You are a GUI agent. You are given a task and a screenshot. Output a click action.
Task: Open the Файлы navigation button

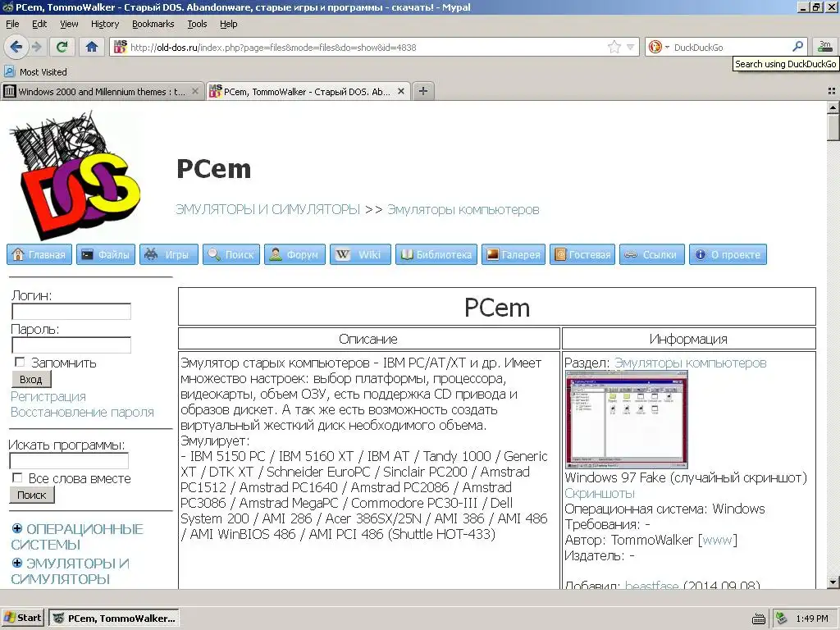click(x=106, y=254)
